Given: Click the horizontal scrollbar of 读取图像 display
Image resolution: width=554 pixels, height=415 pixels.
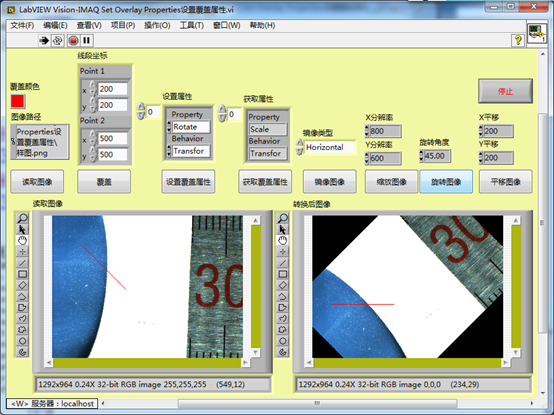Looking at the screenshot, I should 147,363.
